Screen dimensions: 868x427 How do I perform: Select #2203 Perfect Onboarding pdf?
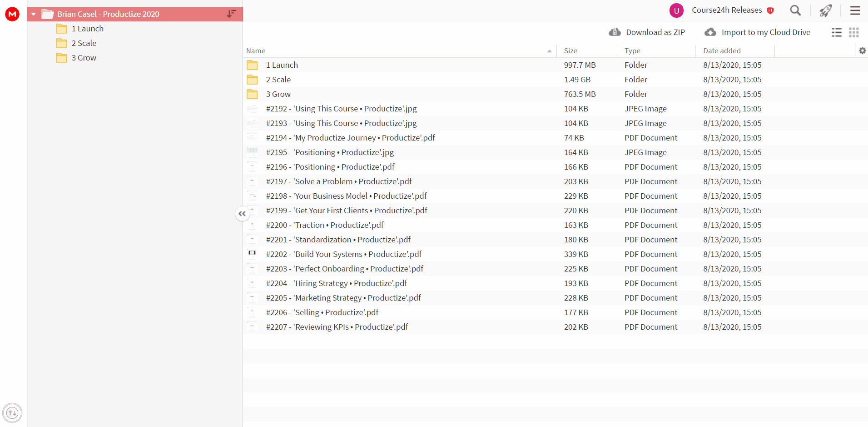(x=345, y=269)
